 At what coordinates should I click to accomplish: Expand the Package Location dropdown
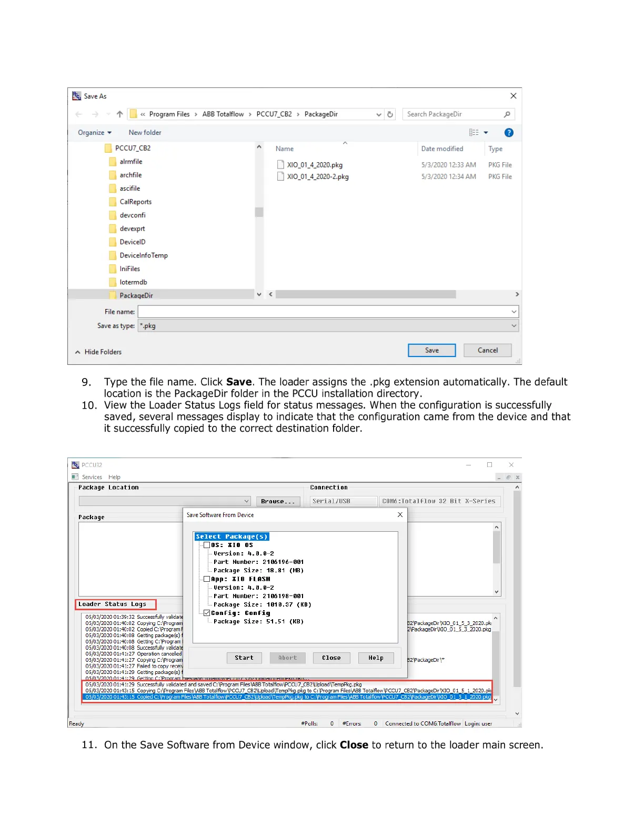click(x=246, y=501)
